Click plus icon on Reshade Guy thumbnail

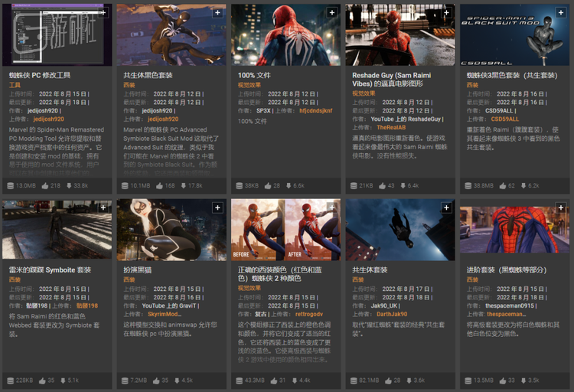coord(445,13)
